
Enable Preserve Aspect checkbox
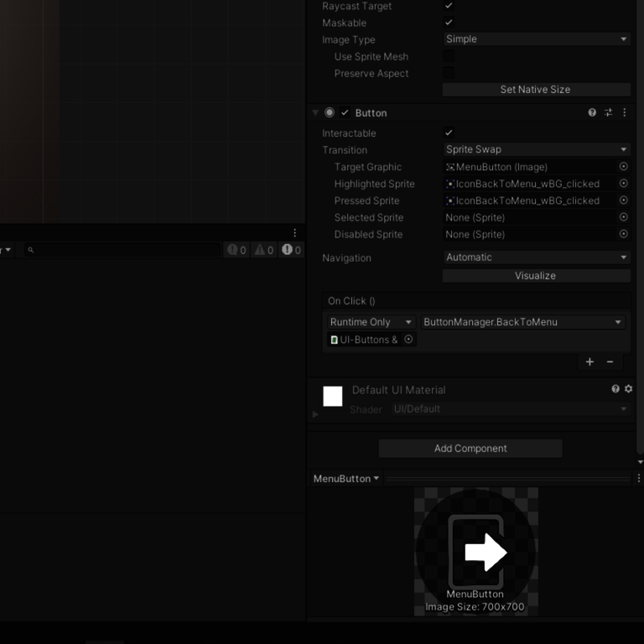(x=449, y=73)
